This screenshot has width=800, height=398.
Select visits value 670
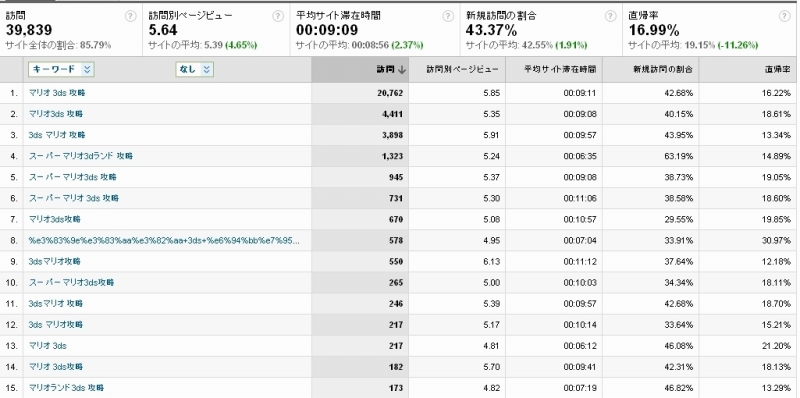click(x=396, y=219)
